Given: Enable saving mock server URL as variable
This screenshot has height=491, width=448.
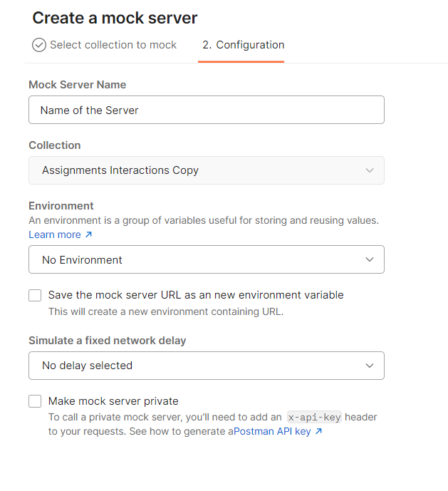Looking at the screenshot, I should pyautogui.click(x=35, y=295).
